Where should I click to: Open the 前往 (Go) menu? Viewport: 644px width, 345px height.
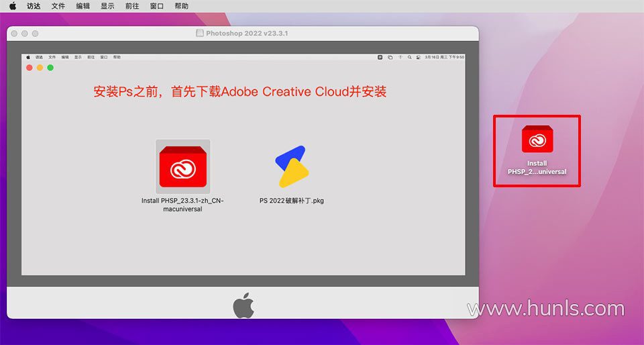point(132,6)
